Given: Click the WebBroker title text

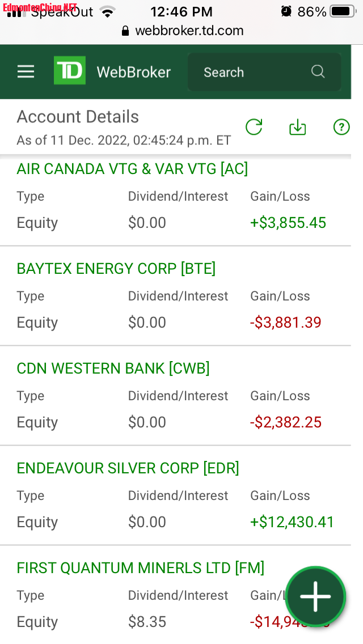Looking at the screenshot, I should (133, 72).
